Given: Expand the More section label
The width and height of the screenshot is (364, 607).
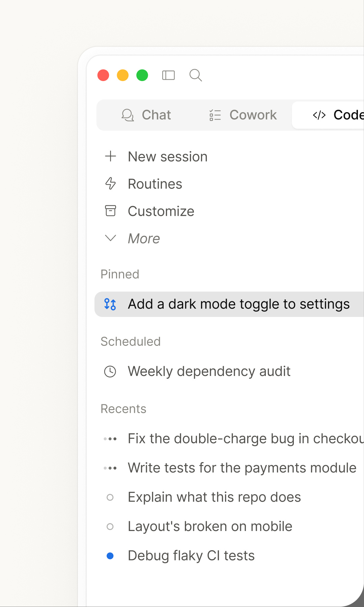Looking at the screenshot, I should 144,238.
